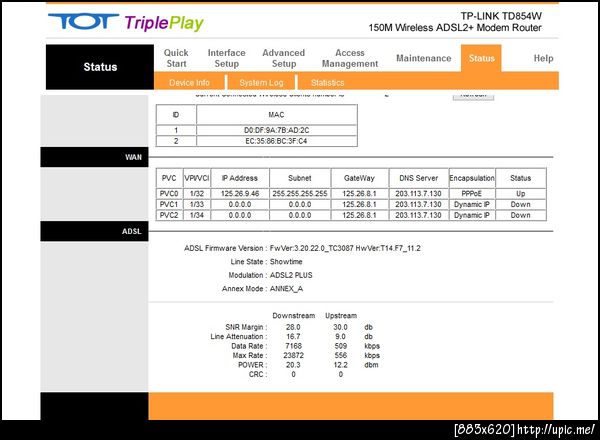Click the VPI/VCI value 1/34
Viewport: 600px width, 440px height.
(x=197, y=215)
